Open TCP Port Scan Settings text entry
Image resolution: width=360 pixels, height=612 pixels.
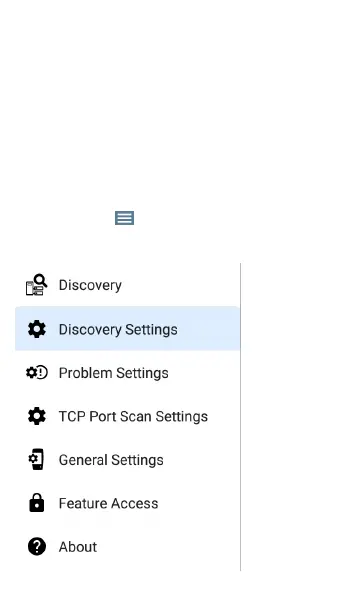click(133, 416)
